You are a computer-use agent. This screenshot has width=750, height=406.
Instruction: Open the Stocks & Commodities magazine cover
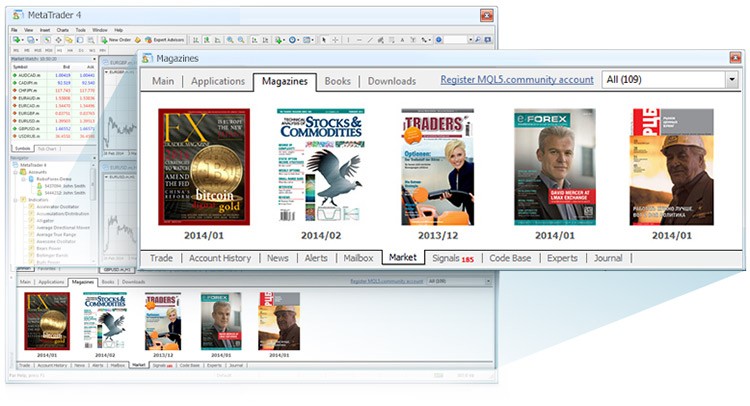321,166
